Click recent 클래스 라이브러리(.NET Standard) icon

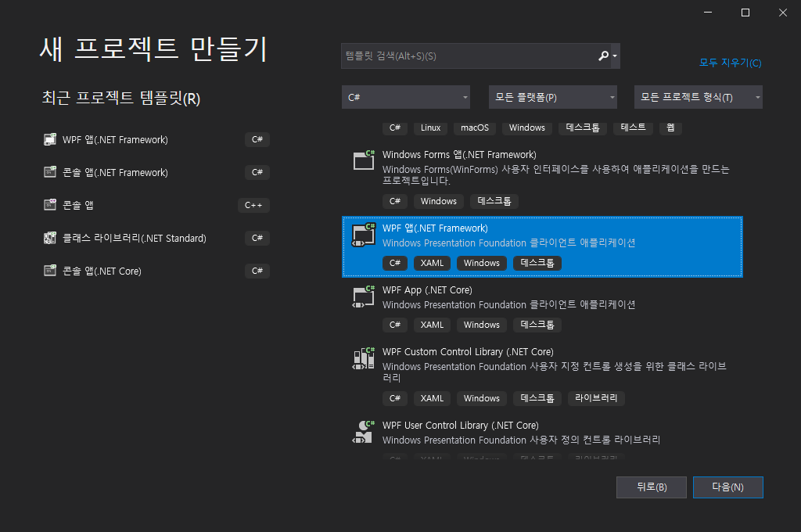click(x=49, y=238)
